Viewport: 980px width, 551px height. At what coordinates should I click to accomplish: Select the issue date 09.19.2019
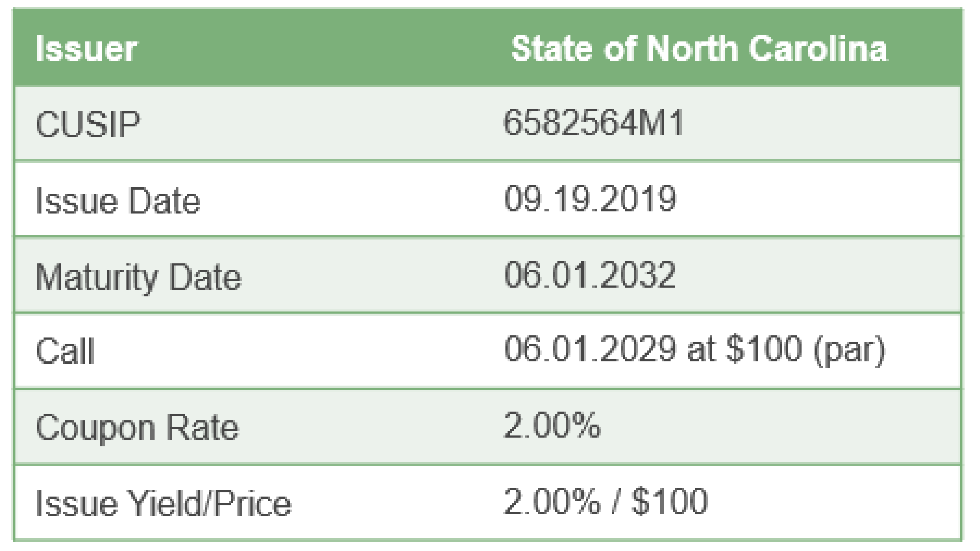pyautogui.click(x=590, y=199)
